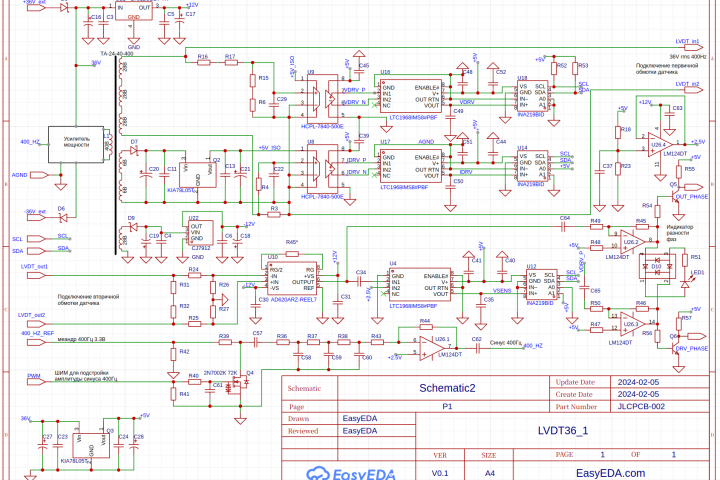Select the Q6 DRV_PHASE transistor
720x480 pixels.
pyautogui.click(x=676, y=349)
